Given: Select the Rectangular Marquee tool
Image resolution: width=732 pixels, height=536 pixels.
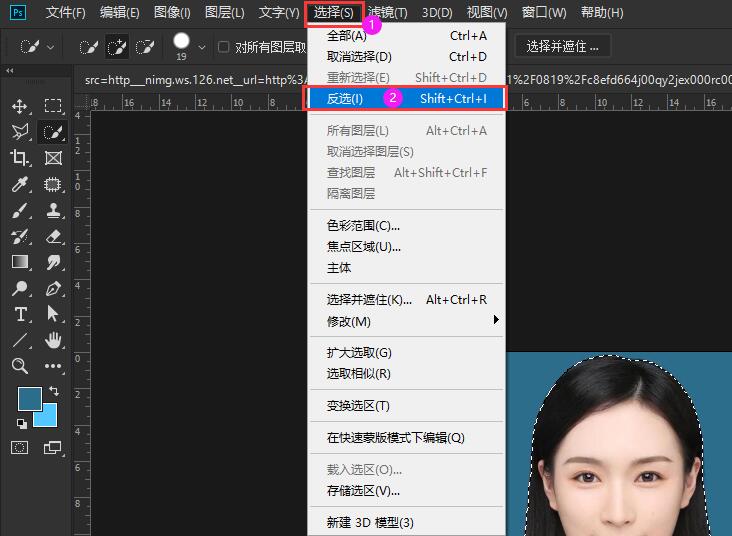Looking at the screenshot, I should (53, 106).
